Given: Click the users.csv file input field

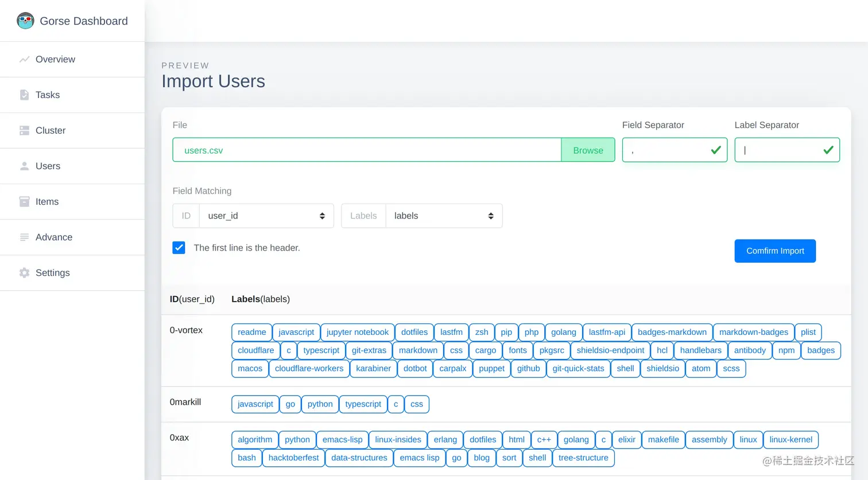Looking at the screenshot, I should (366, 150).
